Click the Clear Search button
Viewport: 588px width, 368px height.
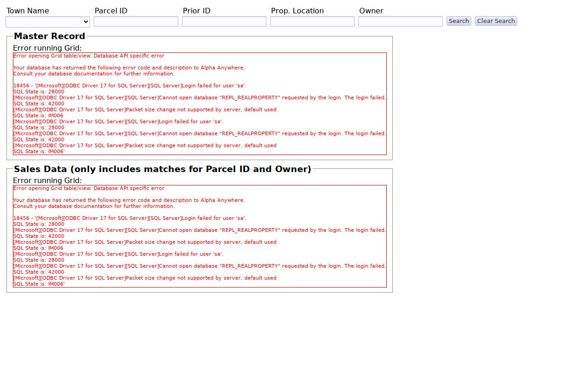coord(496,21)
